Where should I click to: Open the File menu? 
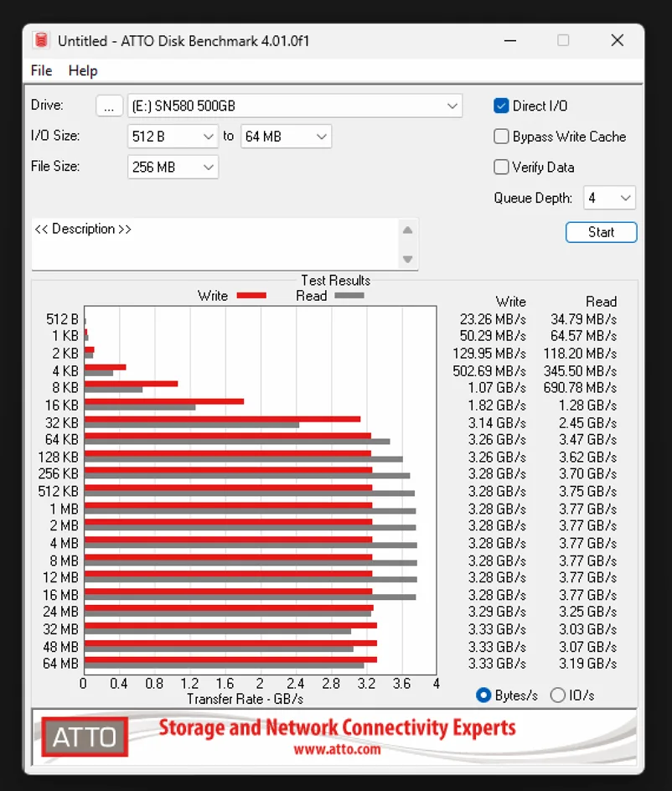coord(41,70)
